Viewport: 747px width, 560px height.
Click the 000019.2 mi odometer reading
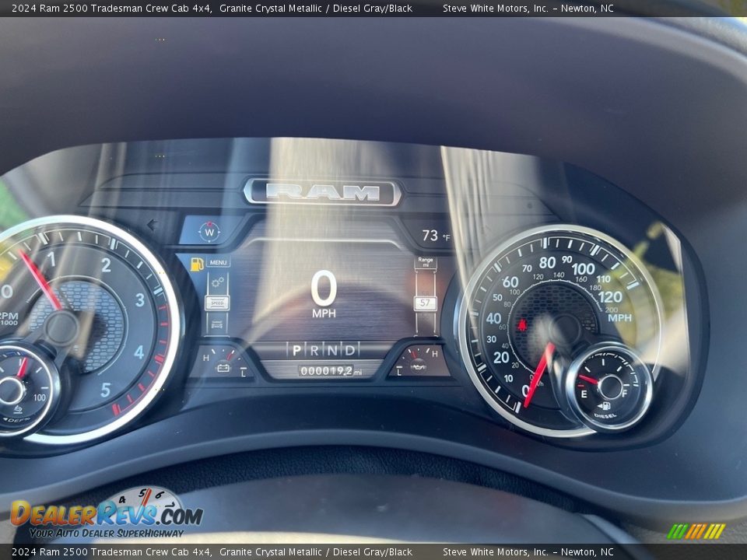[x=330, y=371]
